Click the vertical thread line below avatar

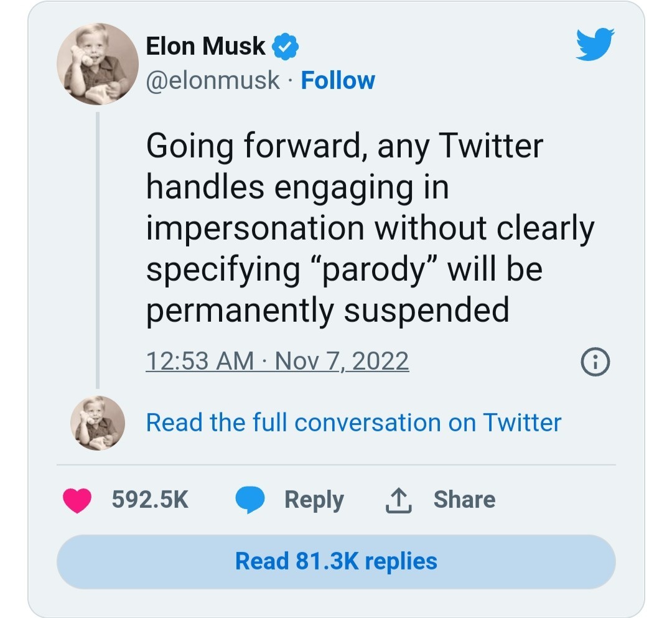pyautogui.click(x=98, y=249)
